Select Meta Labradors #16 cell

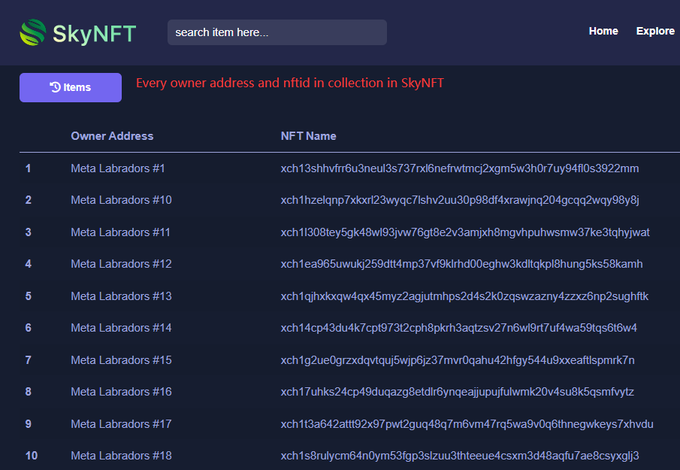tap(121, 392)
